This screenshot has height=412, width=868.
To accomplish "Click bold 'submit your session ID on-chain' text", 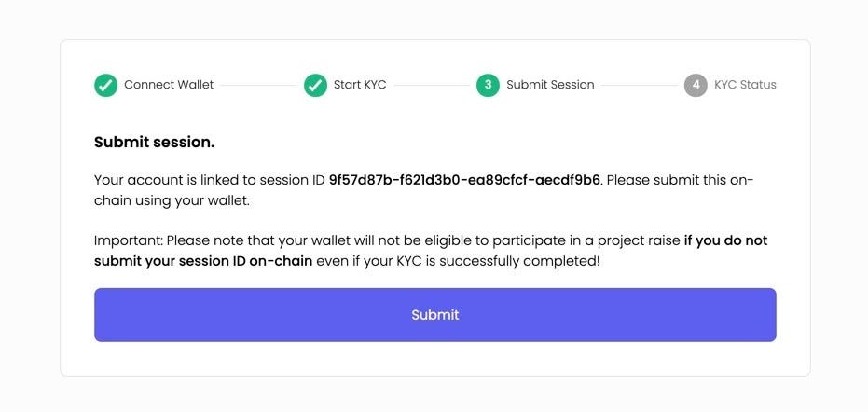I will pyautogui.click(x=203, y=261).
